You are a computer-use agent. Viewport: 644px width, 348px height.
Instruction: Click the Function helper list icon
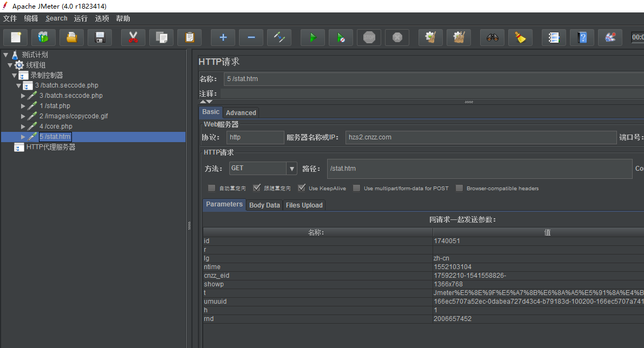click(x=553, y=37)
